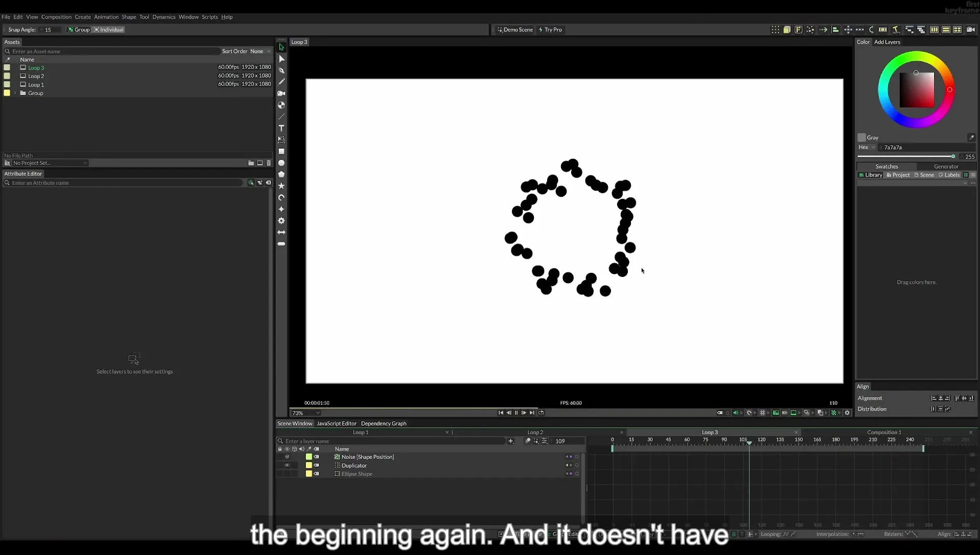Toggle visibility of Duplicator layer
Screen dimensions: 980x555
tap(287, 465)
